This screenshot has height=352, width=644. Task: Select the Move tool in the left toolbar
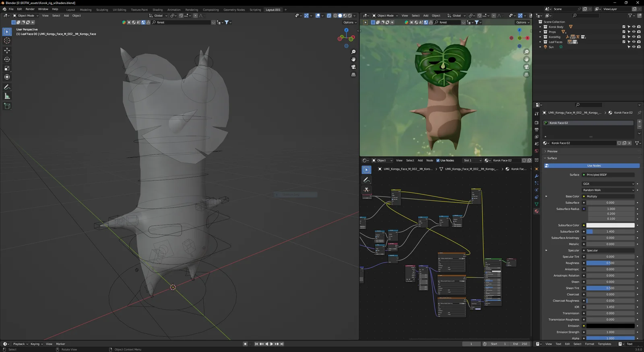7,50
